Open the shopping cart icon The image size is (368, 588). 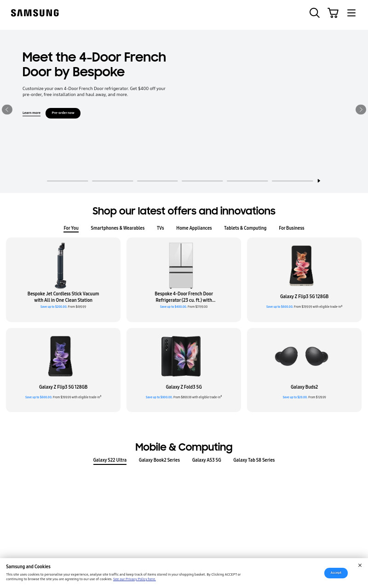[333, 13]
